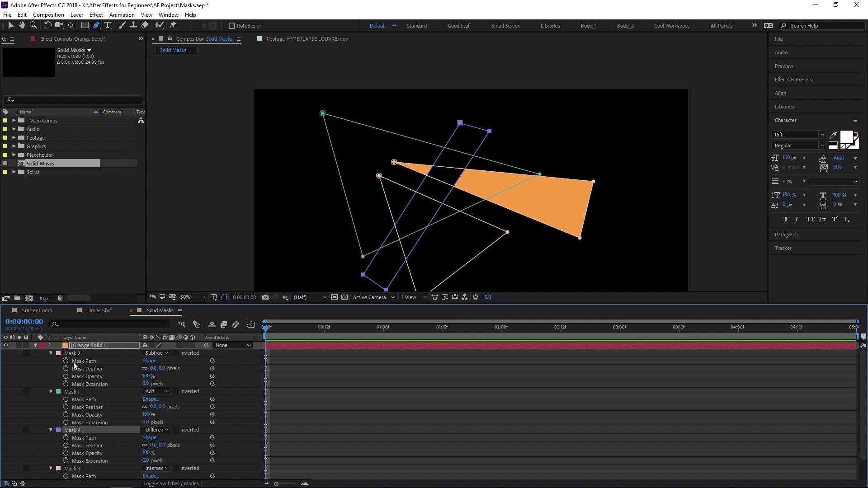Toggle Inverted checkbox for Mask 1
Screen dimensions: 868x488
click(176, 392)
